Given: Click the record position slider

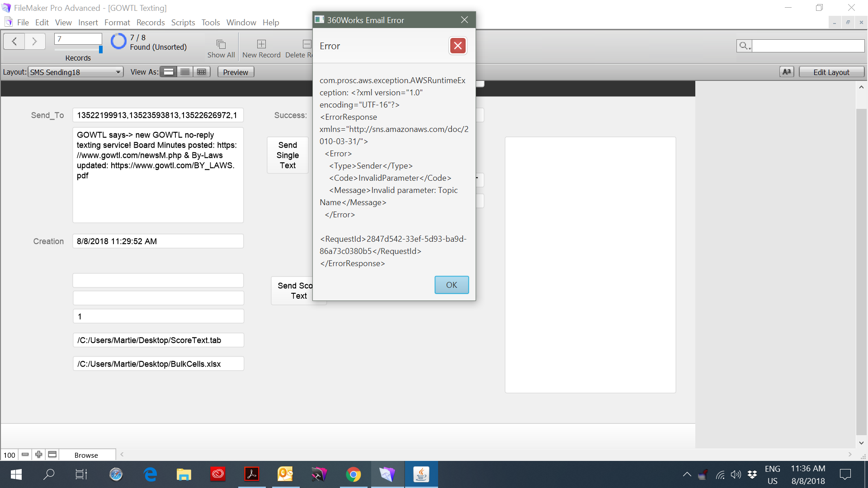Looking at the screenshot, I should [100, 49].
